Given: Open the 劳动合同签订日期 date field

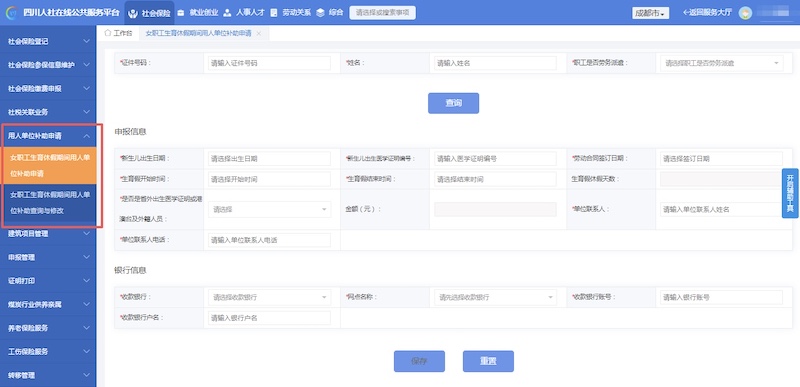Looking at the screenshot, I should pyautogui.click(x=721, y=159).
